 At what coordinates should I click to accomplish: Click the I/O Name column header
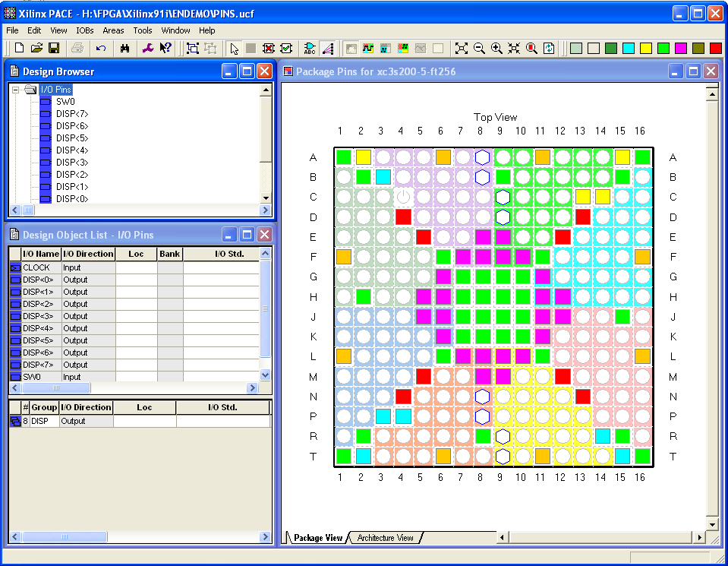tap(41, 254)
